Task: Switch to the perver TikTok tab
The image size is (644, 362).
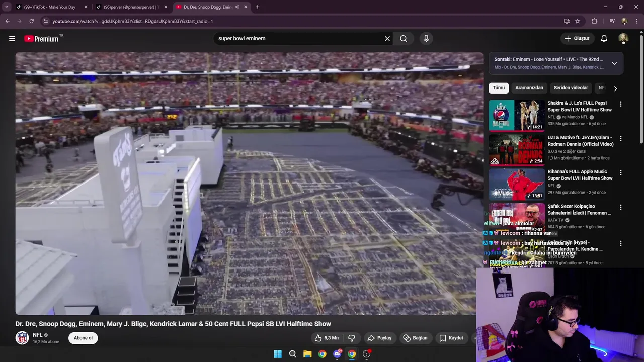Action: click(131, 7)
